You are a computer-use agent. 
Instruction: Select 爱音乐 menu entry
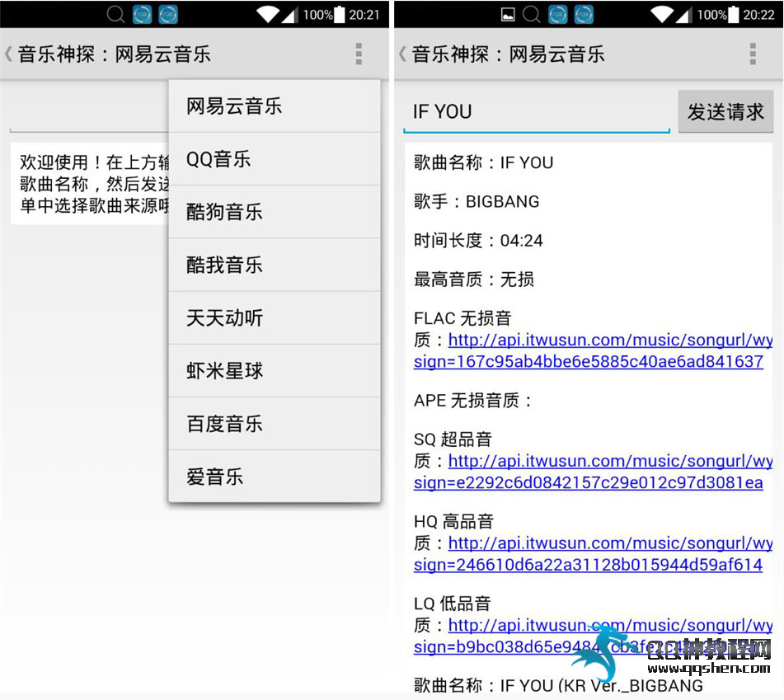275,477
